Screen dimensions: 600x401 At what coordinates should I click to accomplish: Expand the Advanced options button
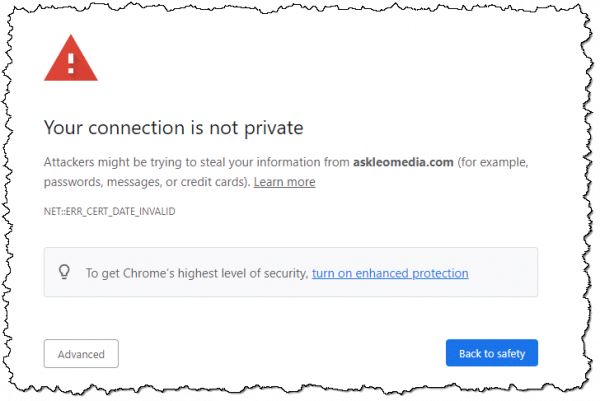81,354
